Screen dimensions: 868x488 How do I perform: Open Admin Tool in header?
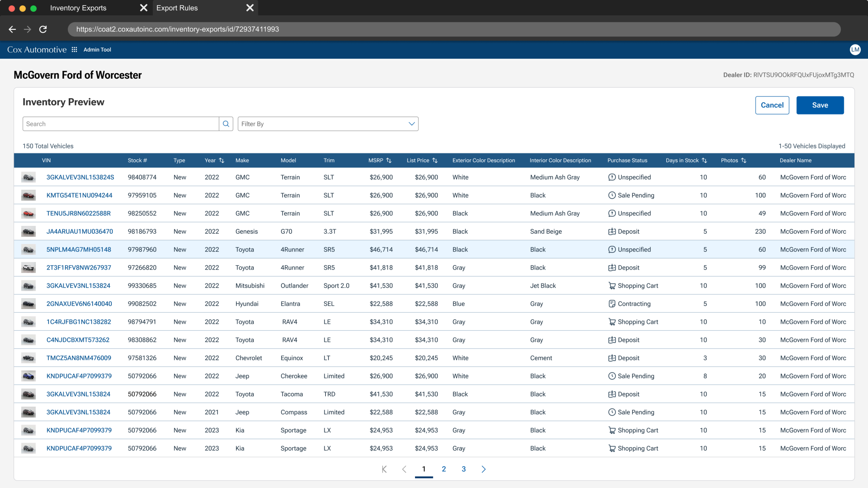97,49
